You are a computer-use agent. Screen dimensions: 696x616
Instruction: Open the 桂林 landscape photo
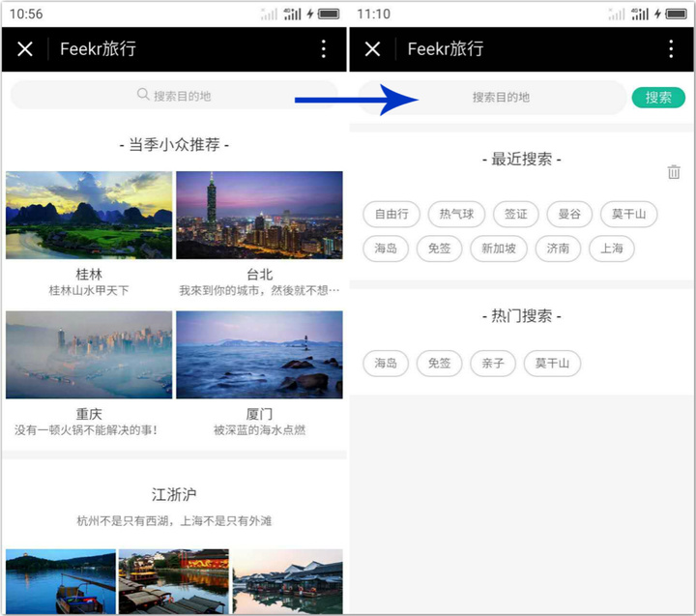(x=89, y=215)
